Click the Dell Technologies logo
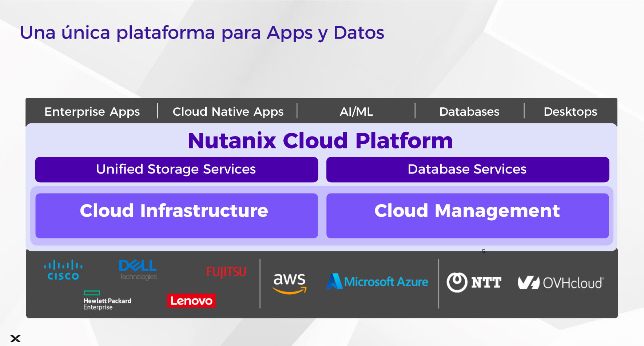Image resolution: width=644 pixels, height=346 pixels. click(138, 270)
